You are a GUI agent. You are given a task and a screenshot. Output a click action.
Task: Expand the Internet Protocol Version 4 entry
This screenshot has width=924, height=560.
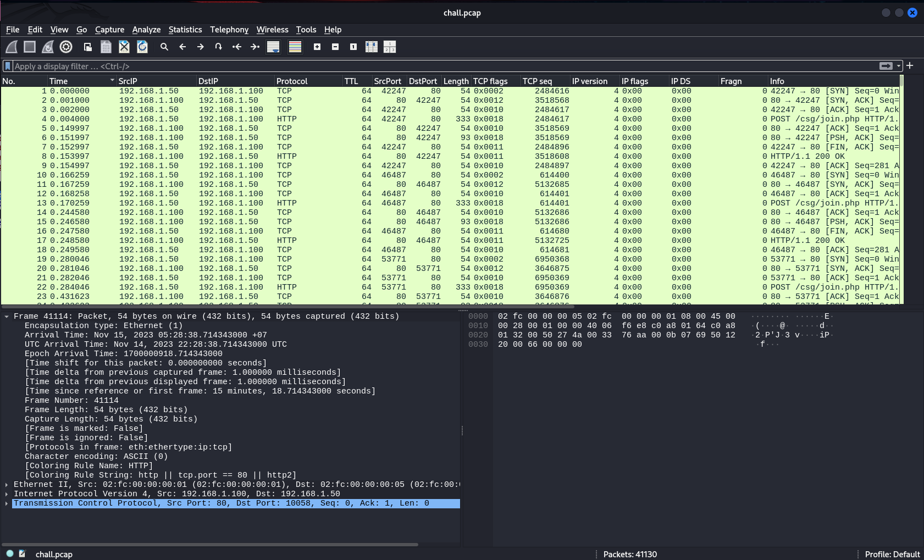pos(6,494)
